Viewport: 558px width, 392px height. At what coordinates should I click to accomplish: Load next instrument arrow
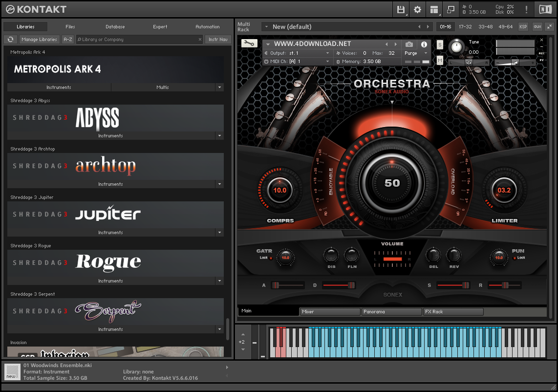[x=395, y=44]
